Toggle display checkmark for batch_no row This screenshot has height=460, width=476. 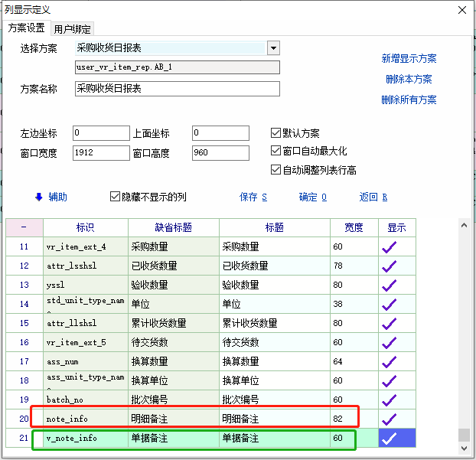pos(389,400)
